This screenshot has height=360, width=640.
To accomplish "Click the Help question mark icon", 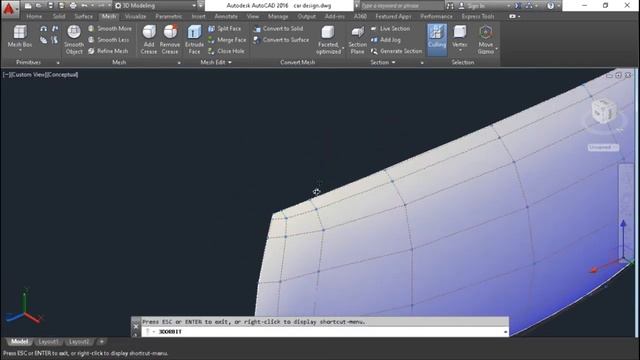I will (550, 6).
